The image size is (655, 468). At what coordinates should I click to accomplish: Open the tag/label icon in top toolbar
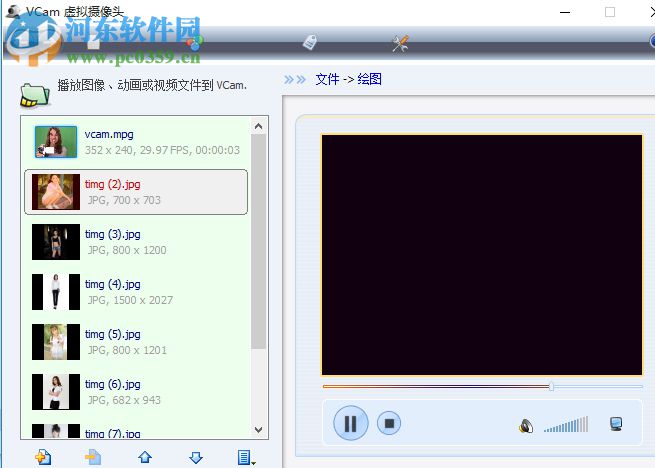pos(310,42)
